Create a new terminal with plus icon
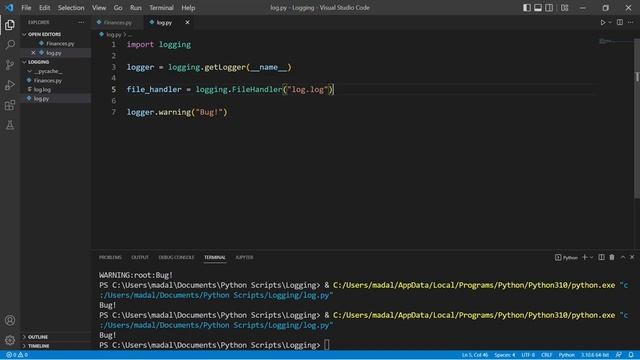 (584, 257)
